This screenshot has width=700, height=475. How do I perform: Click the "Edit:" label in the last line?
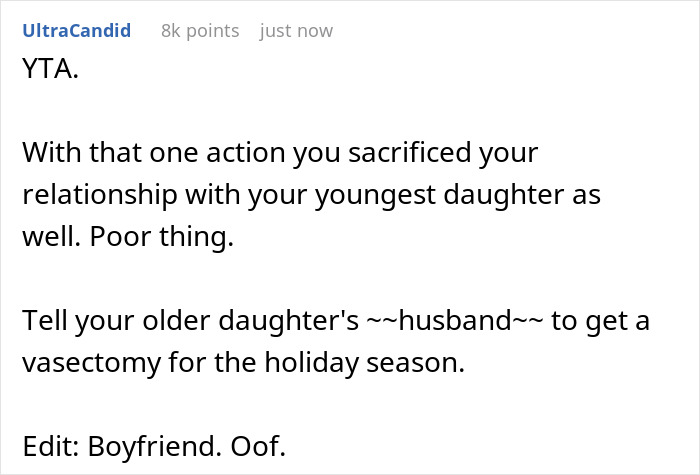tap(51, 446)
